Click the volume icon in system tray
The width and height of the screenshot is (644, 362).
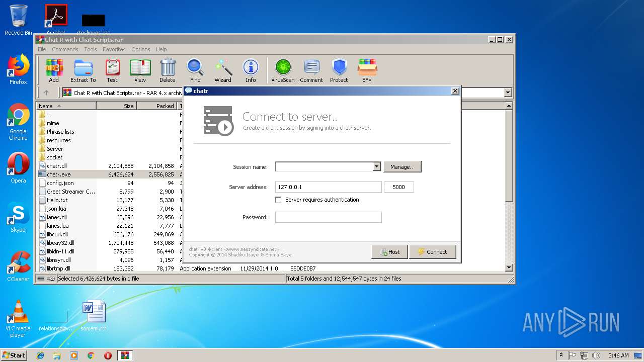click(x=596, y=355)
